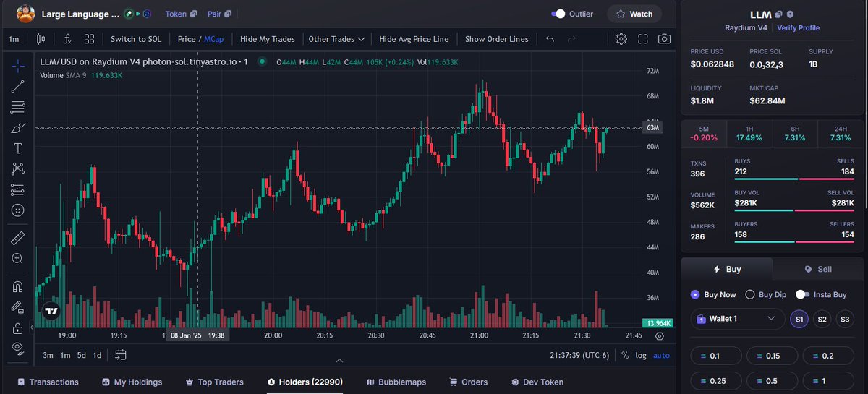Activate the zoom in tool
The image size is (868, 394).
[x=18, y=258]
